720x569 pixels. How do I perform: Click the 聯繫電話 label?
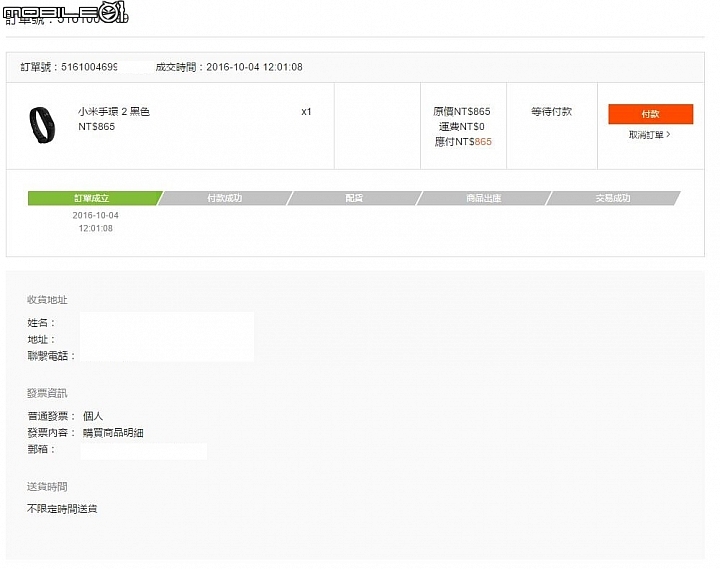51,356
